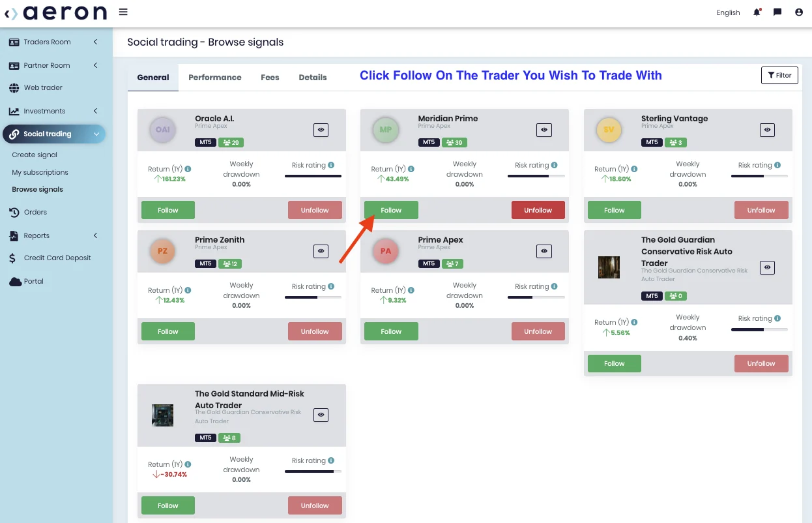Screen dimensions: 812x523
Task: Expand the Investments sidebar menu
Action: [x=57, y=111]
